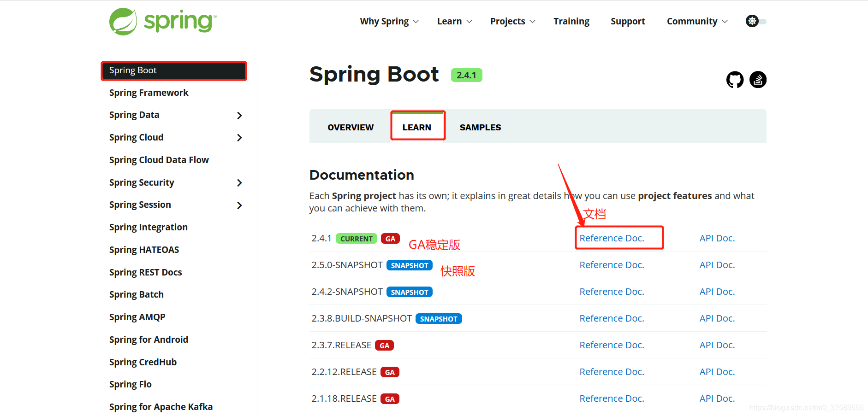Switch to the LEARN tab
868x416 pixels.
click(417, 127)
